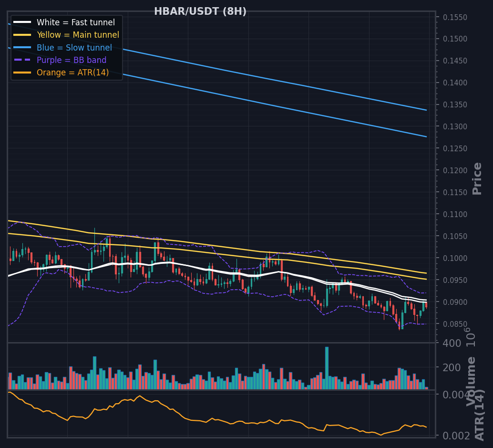The image size is (493, 448).
Task: Click the Price axis title
Action: pos(477,179)
